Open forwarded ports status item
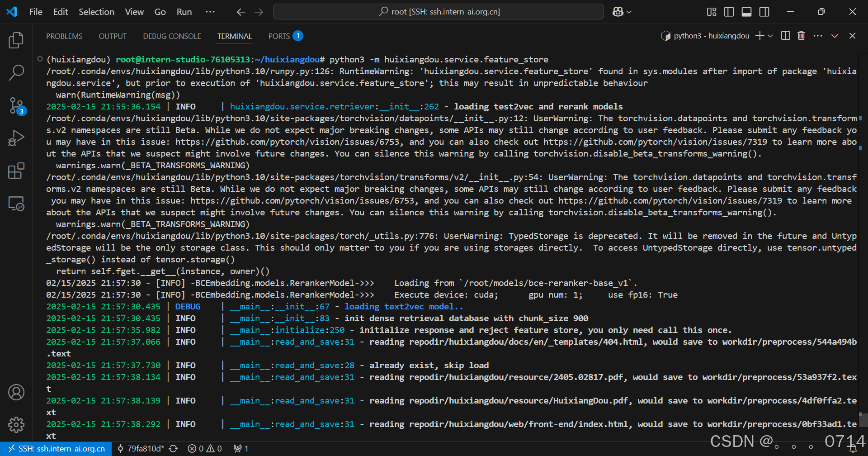Image resolution: width=868 pixels, height=456 pixels. click(x=241, y=449)
